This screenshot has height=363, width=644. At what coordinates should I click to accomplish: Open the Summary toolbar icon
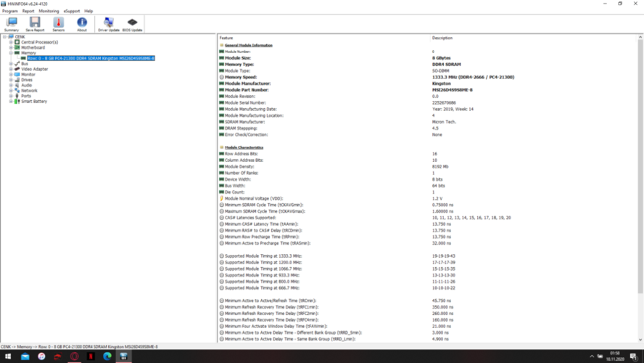pyautogui.click(x=12, y=24)
